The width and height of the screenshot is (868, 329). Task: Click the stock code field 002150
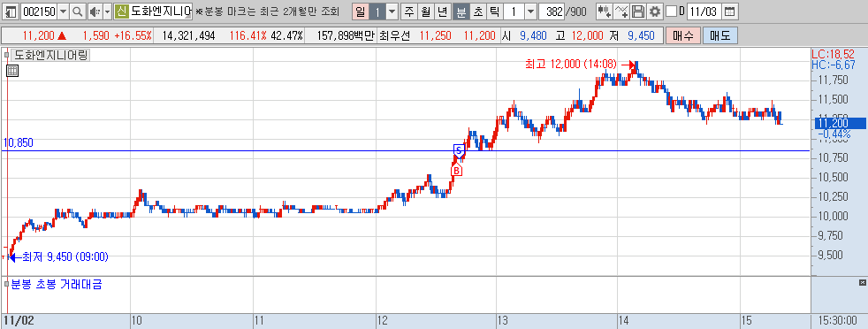click(39, 11)
